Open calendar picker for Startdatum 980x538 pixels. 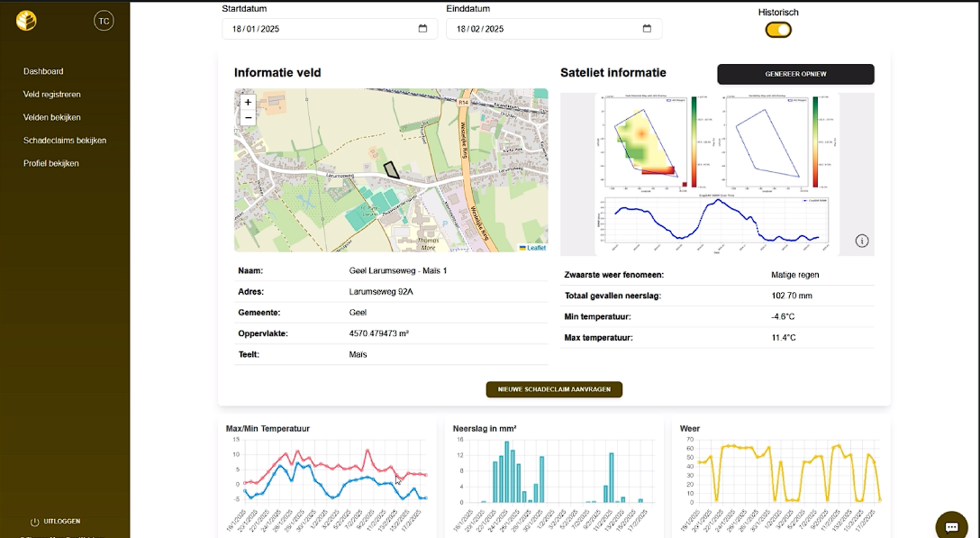click(422, 29)
